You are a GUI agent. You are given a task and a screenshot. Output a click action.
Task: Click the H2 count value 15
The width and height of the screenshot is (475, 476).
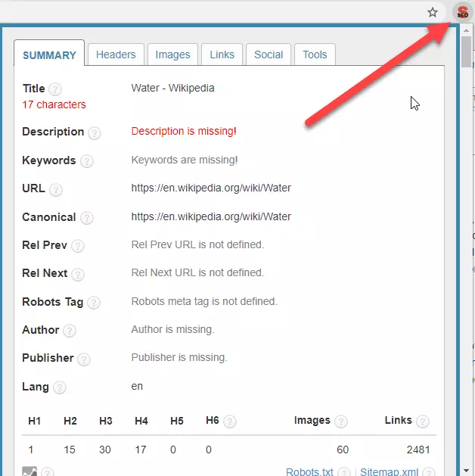coord(70,450)
